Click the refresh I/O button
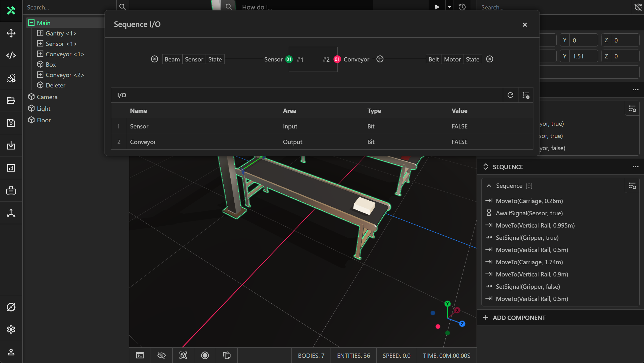The image size is (644, 363). 510,95
